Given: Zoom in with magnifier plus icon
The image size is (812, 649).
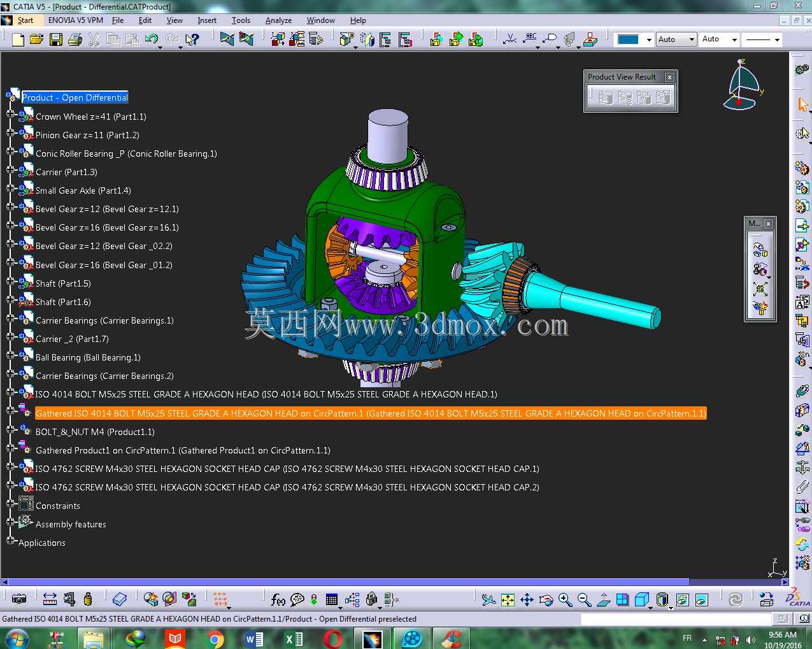Looking at the screenshot, I should (x=565, y=600).
